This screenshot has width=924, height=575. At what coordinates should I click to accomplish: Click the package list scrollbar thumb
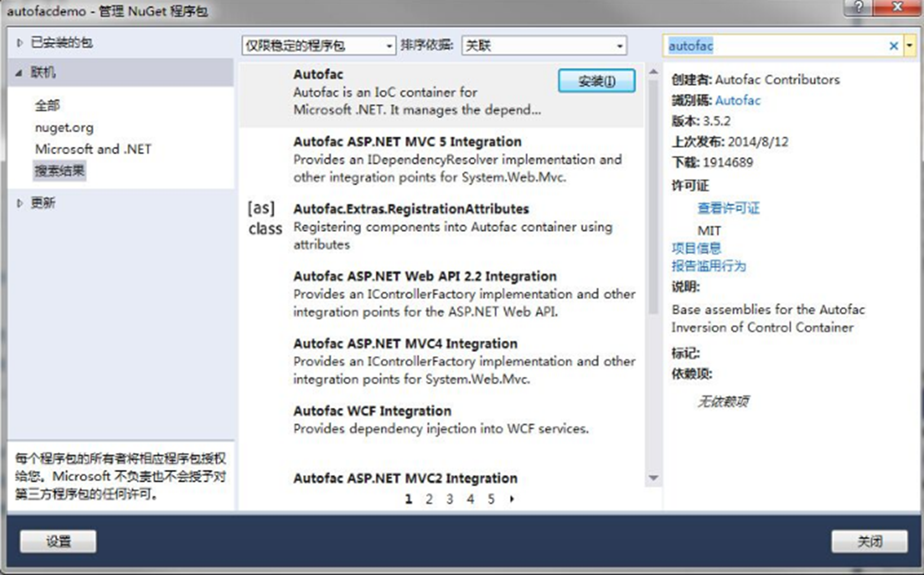click(653, 196)
